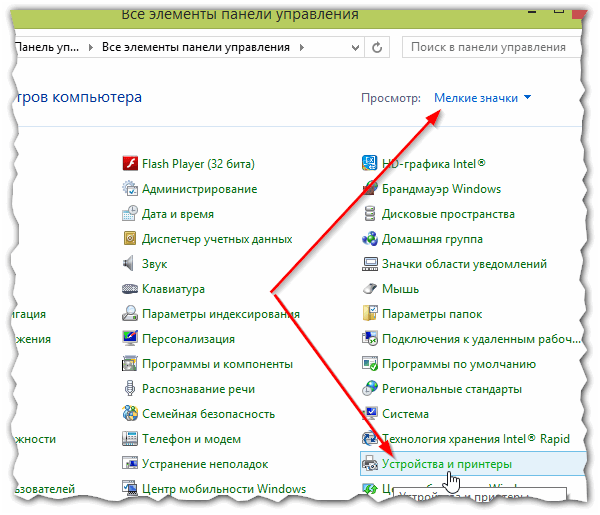Open the Клавиатура link

(x=173, y=289)
